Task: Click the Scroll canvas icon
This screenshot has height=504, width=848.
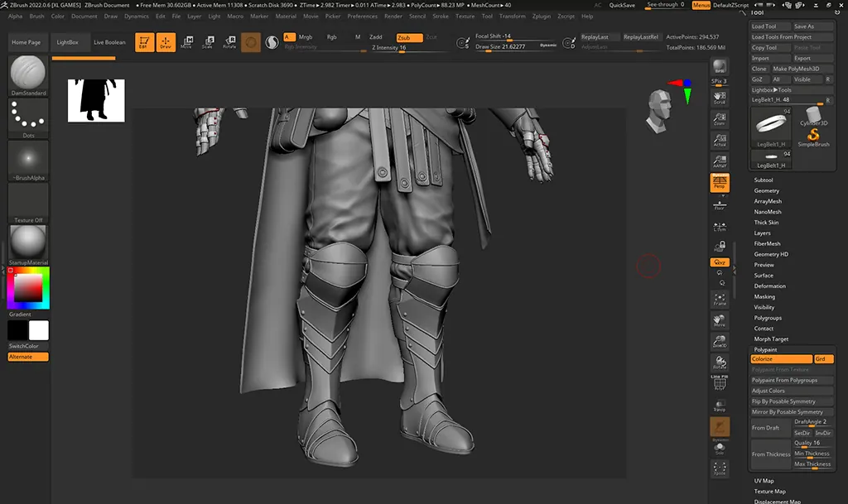Action: (720, 97)
